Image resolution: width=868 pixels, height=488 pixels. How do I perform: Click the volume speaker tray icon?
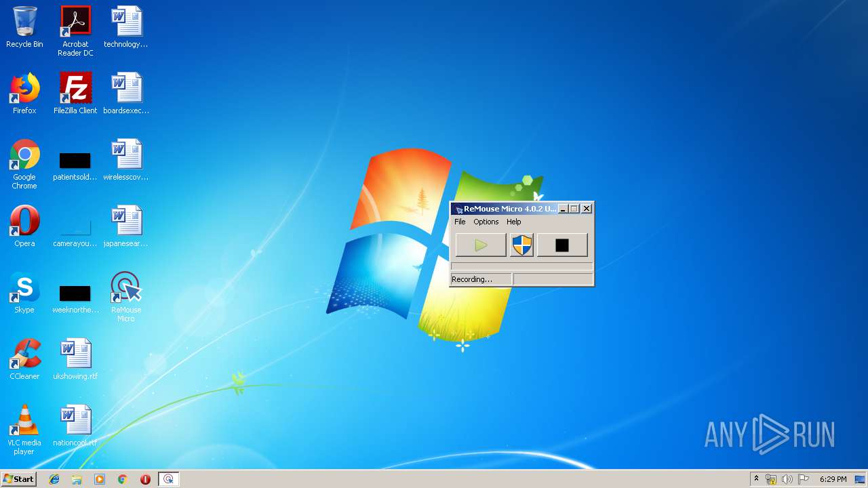pos(787,479)
